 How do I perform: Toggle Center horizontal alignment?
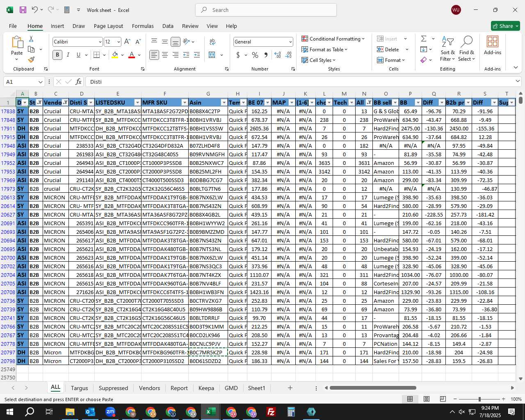pyautogui.click(x=165, y=55)
